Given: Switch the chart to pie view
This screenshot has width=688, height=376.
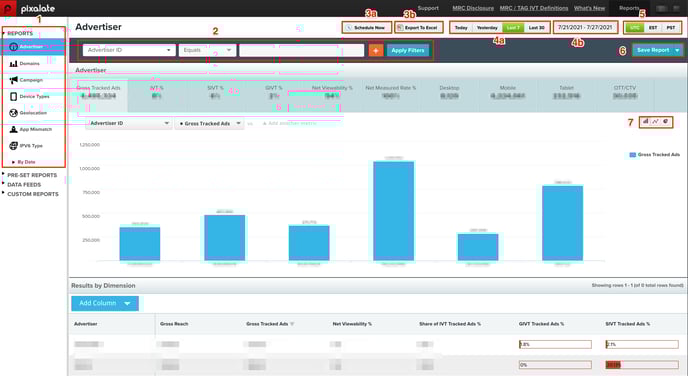Looking at the screenshot, I should click(x=666, y=122).
